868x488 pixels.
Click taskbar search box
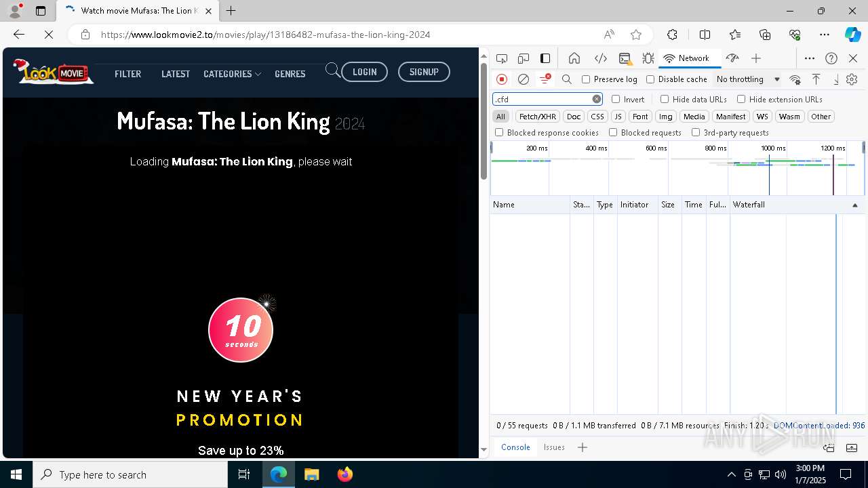(x=130, y=474)
